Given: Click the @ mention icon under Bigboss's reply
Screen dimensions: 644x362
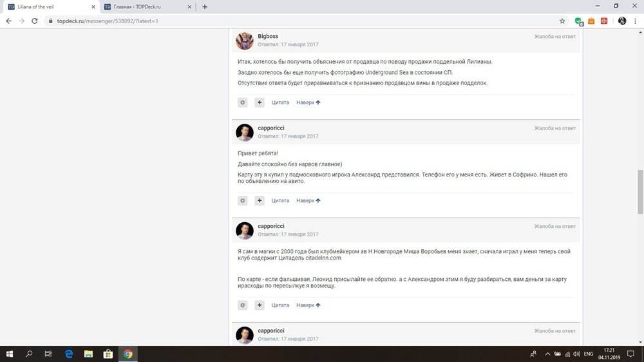Looking at the screenshot, I should 243,102.
